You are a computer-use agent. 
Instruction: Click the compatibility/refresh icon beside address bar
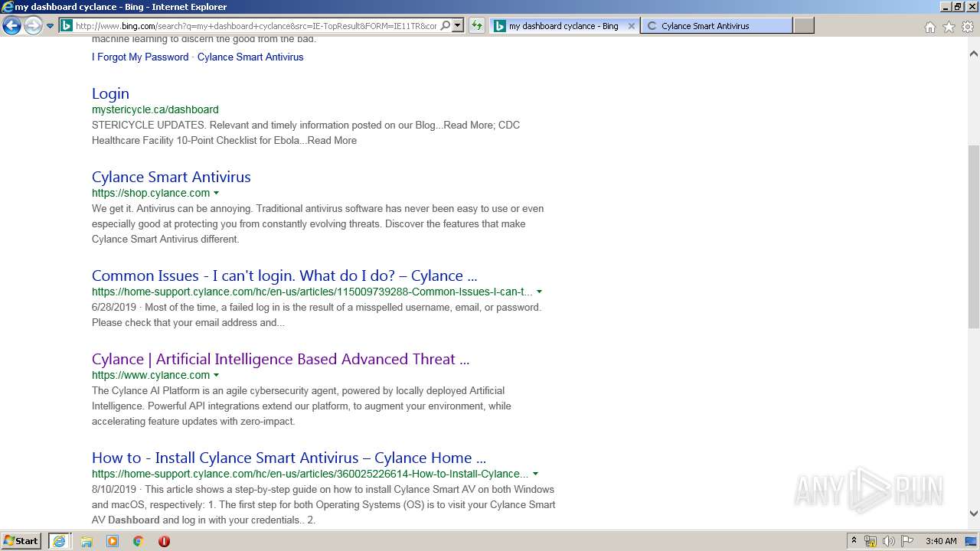point(476,25)
